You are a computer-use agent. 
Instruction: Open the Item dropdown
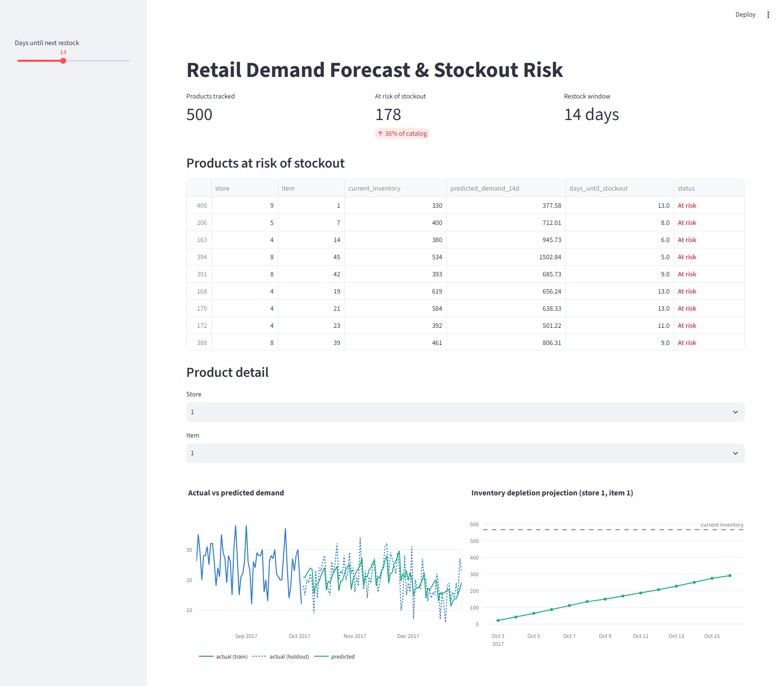[x=465, y=453]
